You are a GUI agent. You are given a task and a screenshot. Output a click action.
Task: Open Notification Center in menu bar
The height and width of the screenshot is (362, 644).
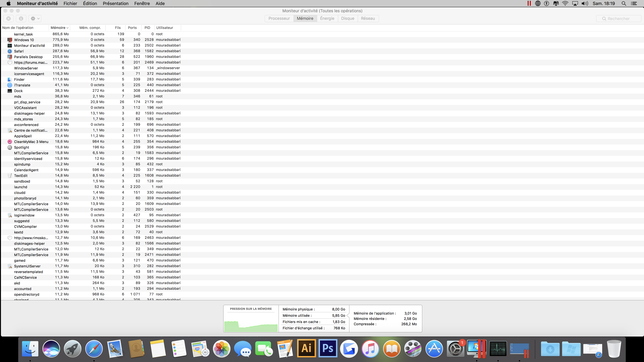[x=634, y=3]
